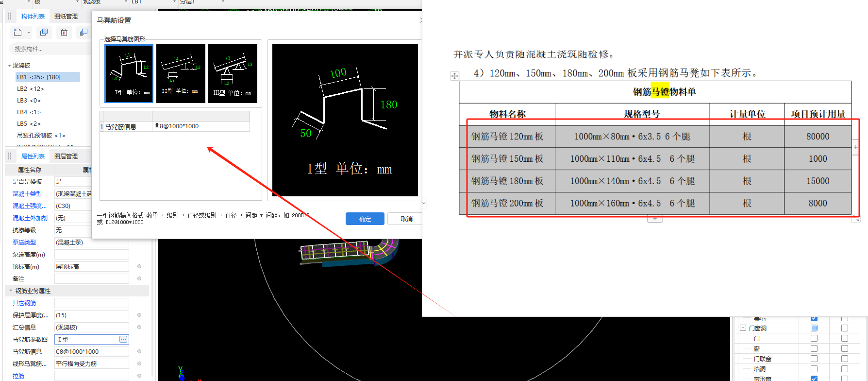The image size is (868, 381).
Task: Toggle the 线形马凳筋 row radio dot
Action: pyautogui.click(x=139, y=364)
